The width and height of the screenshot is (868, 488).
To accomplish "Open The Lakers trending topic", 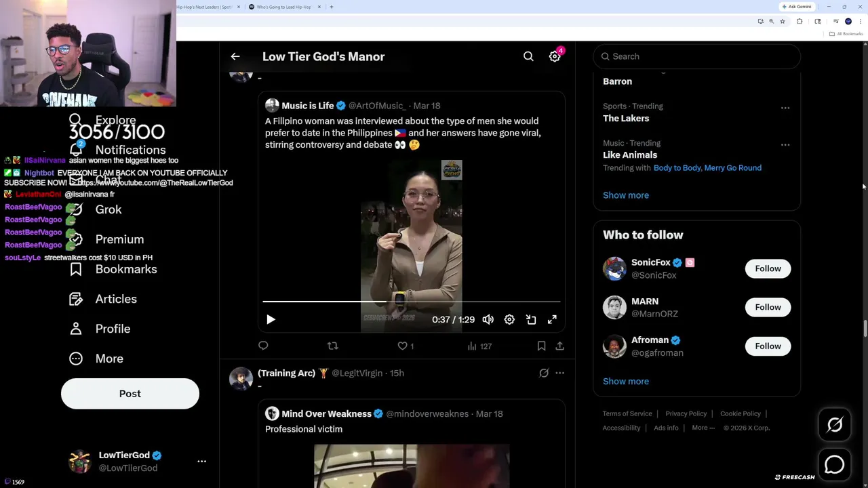I will coord(626,118).
